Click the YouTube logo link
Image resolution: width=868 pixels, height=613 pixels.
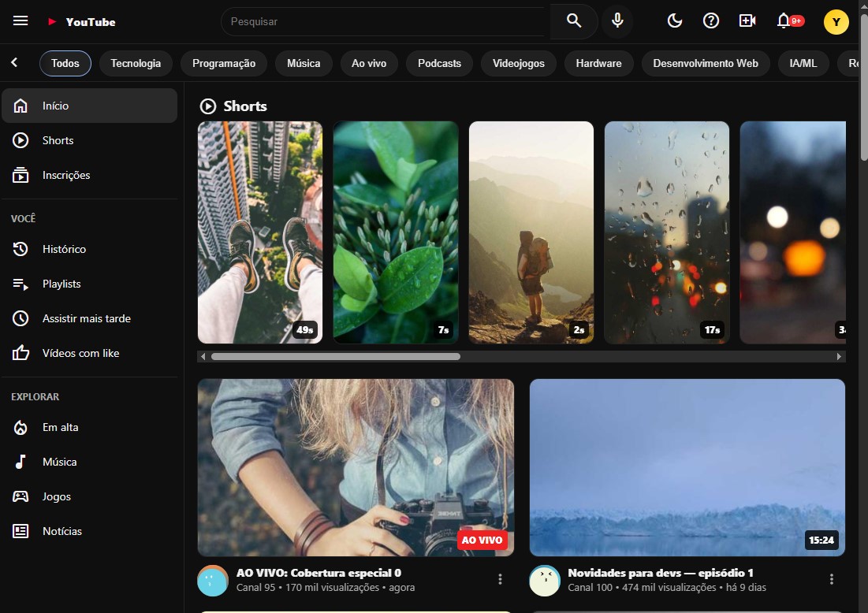(x=81, y=22)
